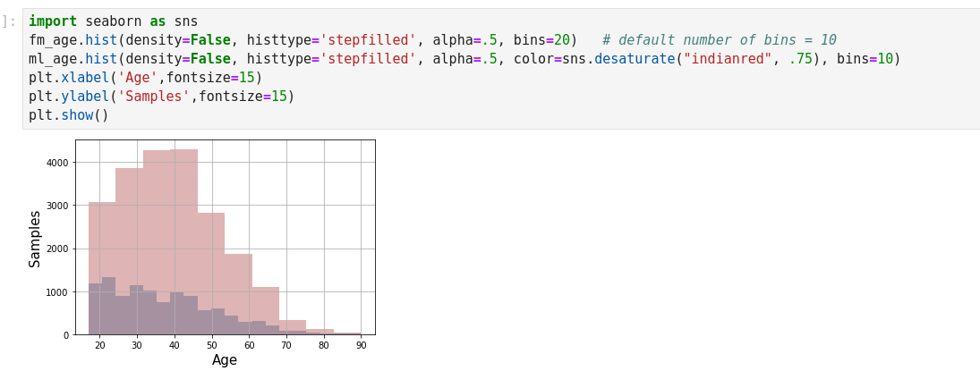Image resolution: width=980 pixels, height=371 pixels.
Task: Click the "indianred" color string
Action: tap(727, 59)
